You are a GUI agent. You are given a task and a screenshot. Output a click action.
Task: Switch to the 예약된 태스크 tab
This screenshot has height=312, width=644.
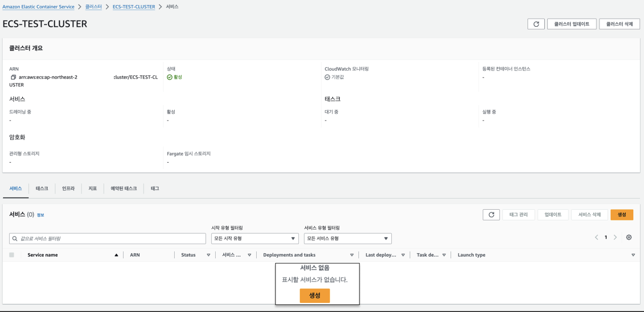click(124, 188)
